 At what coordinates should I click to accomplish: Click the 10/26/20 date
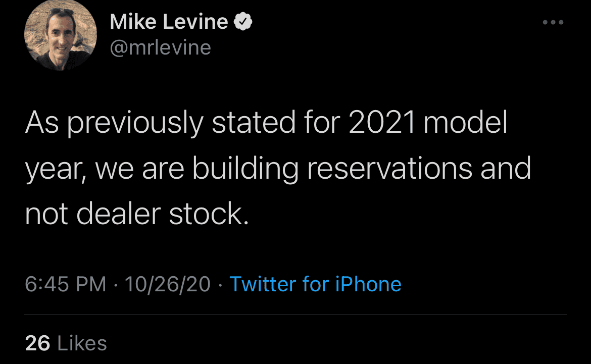167,284
